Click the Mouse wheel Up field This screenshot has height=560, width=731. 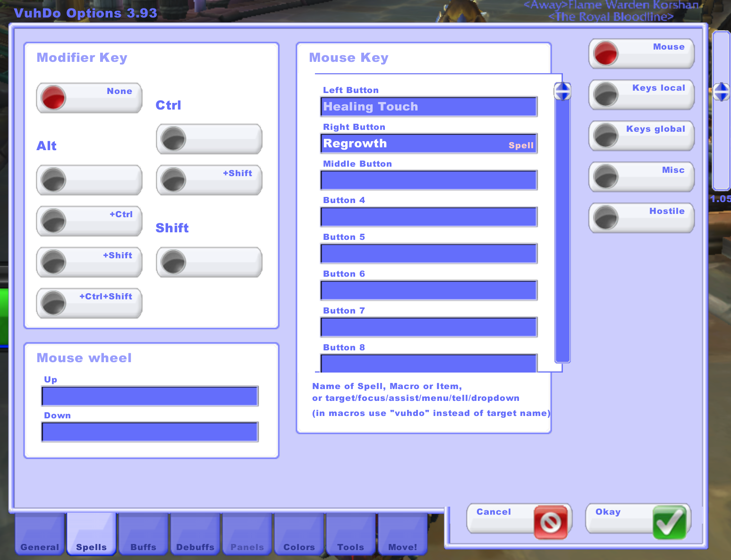pos(150,396)
